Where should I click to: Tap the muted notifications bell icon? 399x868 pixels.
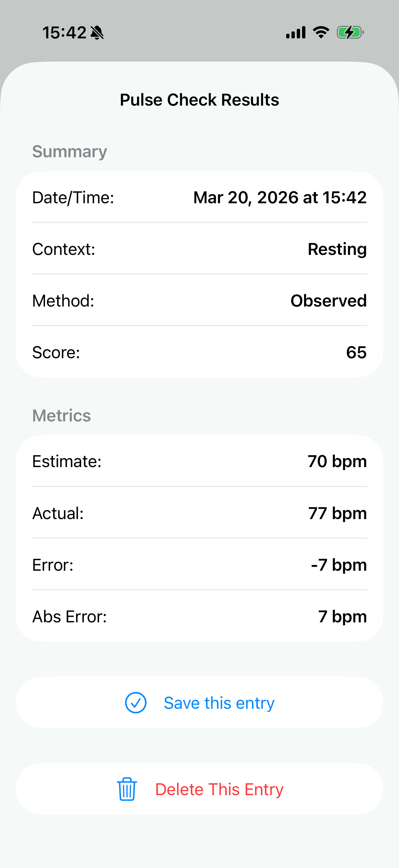(x=97, y=32)
